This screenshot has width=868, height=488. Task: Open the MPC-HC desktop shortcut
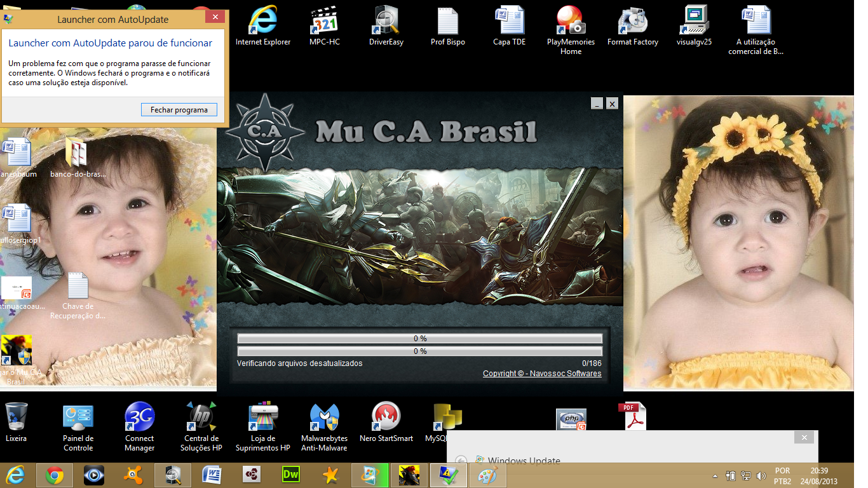[325, 22]
